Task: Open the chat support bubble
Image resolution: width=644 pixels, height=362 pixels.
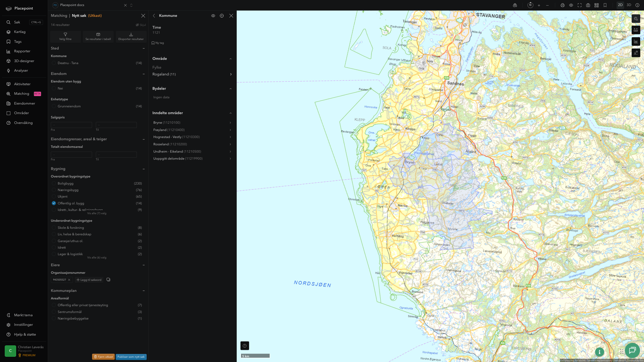Action: click(x=632, y=350)
